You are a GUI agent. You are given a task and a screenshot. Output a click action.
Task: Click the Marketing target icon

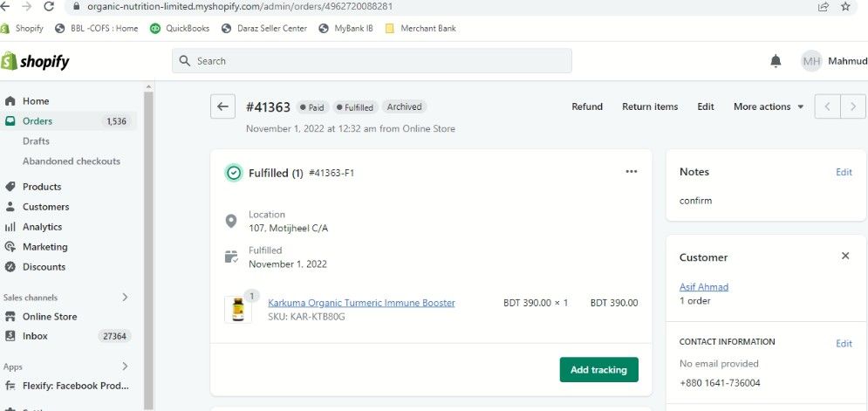(10, 246)
